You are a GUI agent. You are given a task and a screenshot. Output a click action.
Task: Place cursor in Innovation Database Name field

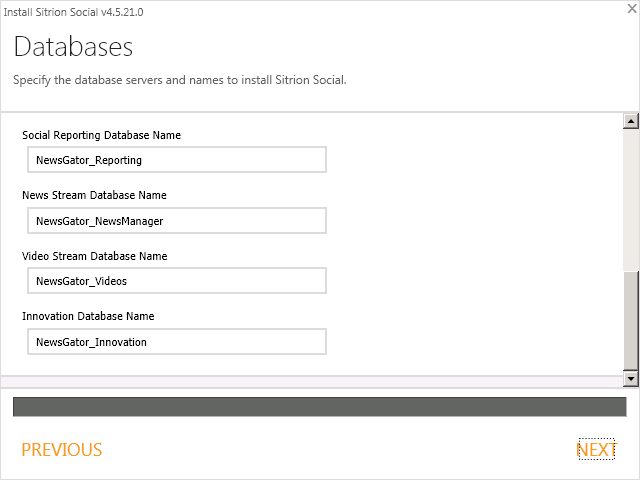tap(177, 342)
